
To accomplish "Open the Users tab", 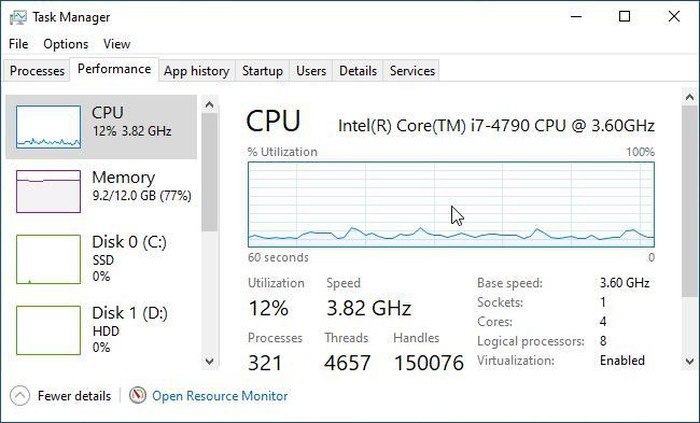I will 311,71.
